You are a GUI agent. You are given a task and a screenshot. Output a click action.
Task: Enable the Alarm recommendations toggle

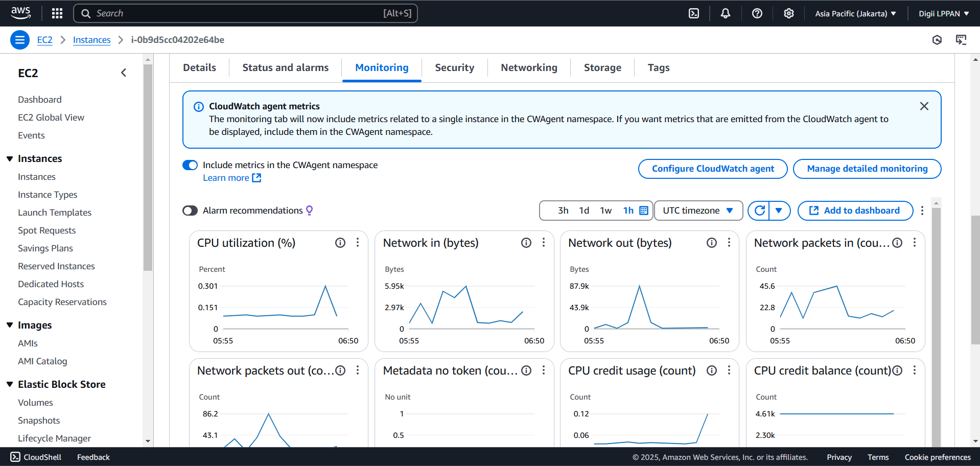[190, 211]
